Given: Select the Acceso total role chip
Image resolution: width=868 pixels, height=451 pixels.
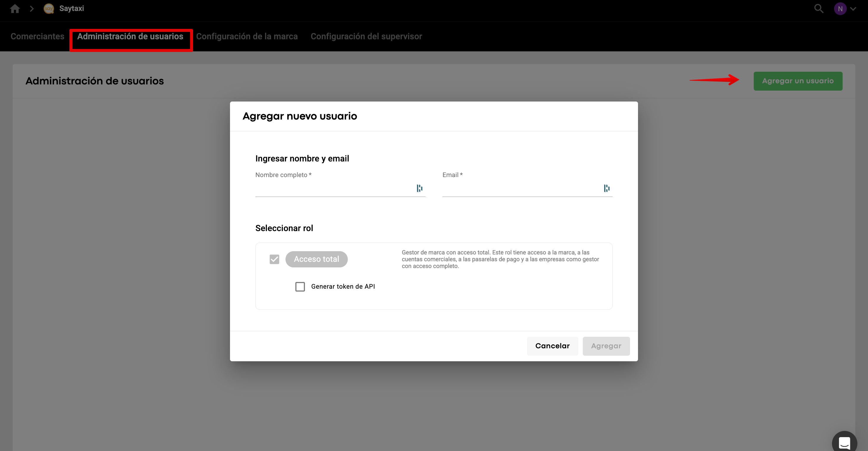Looking at the screenshot, I should click(x=316, y=259).
